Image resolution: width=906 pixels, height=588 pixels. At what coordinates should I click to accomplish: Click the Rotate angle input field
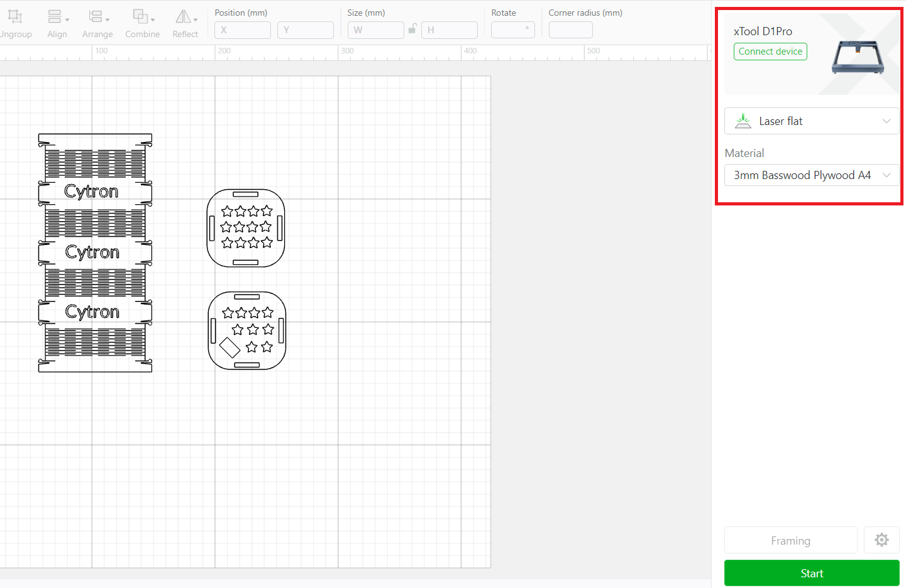pos(513,30)
